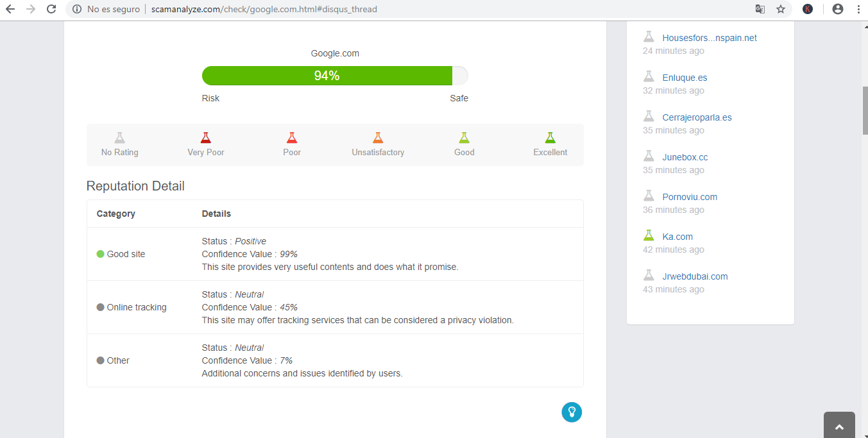Click the 'Safe' label under the bar
The width and height of the screenshot is (868, 438).
[x=459, y=98]
